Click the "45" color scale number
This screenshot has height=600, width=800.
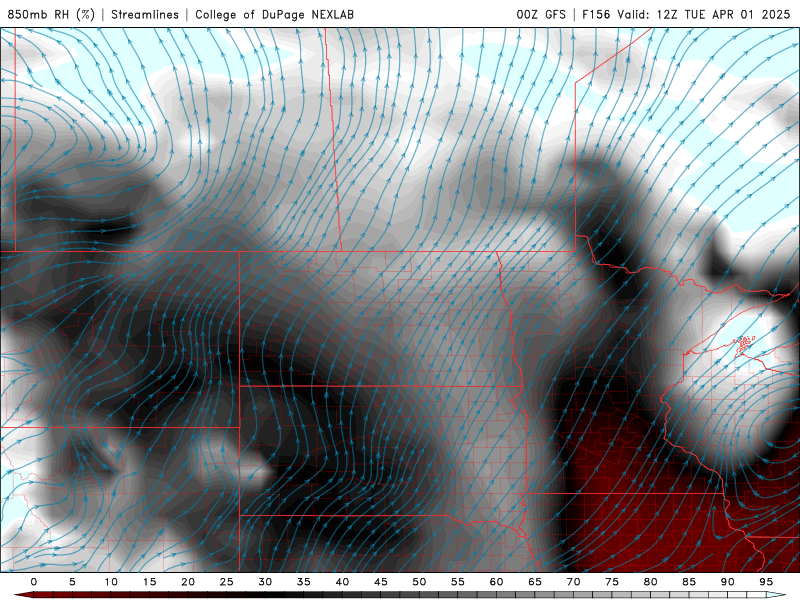pos(381,582)
